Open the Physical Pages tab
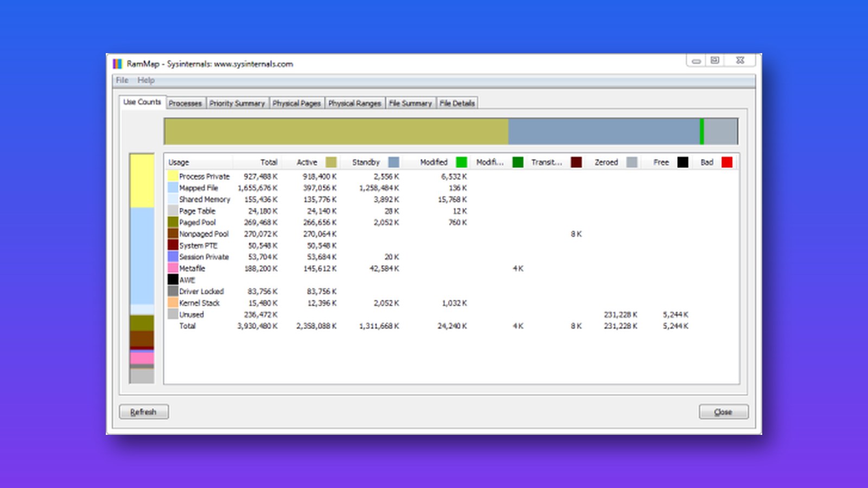 click(x=297, y=103)
